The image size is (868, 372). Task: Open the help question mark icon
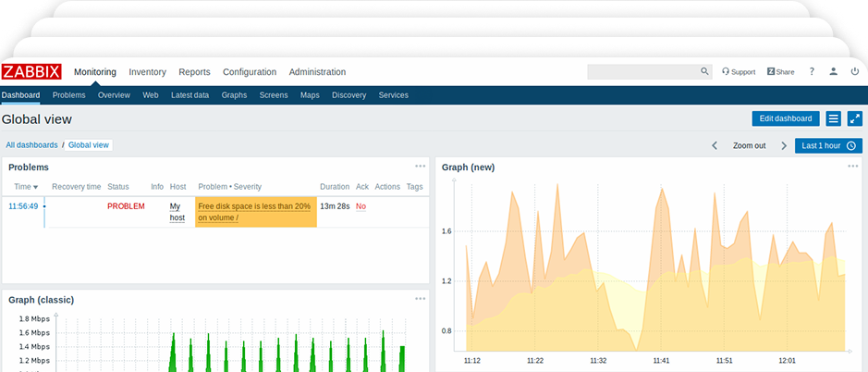point(812,71)
